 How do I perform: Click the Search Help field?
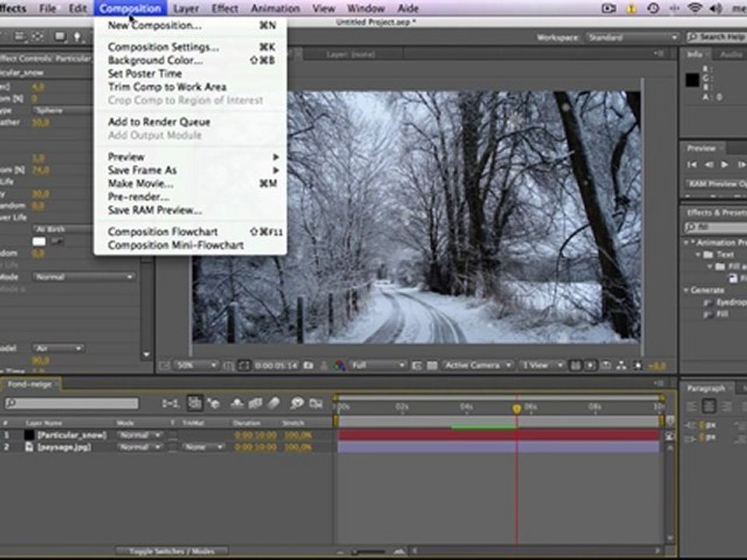[716, 37]
